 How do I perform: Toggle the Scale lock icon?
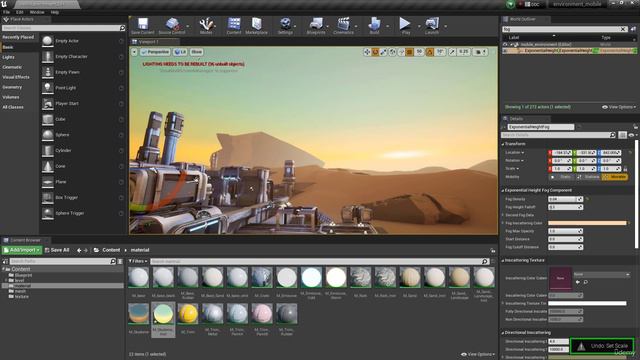(625, 169)
